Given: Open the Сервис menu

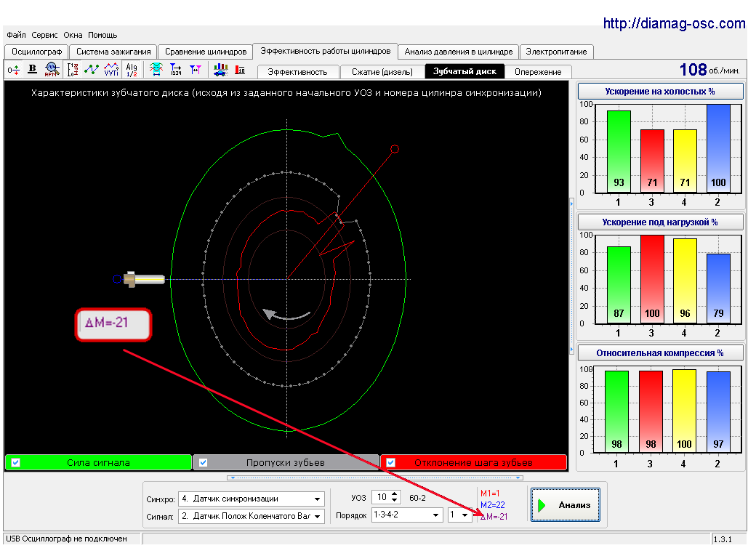Looking at the screenshot, I should click(x=44, y=35).
